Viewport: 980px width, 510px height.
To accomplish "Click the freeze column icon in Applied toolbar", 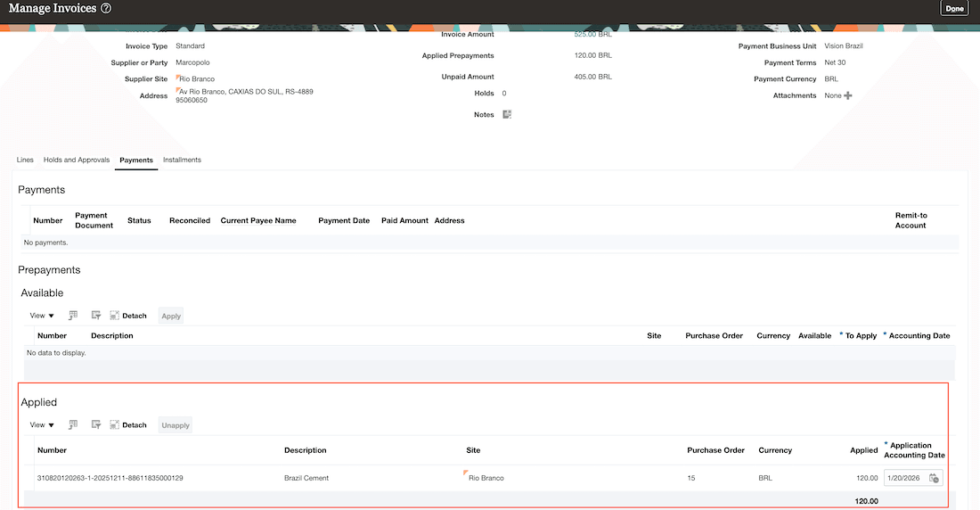I will tap(73, 424).
